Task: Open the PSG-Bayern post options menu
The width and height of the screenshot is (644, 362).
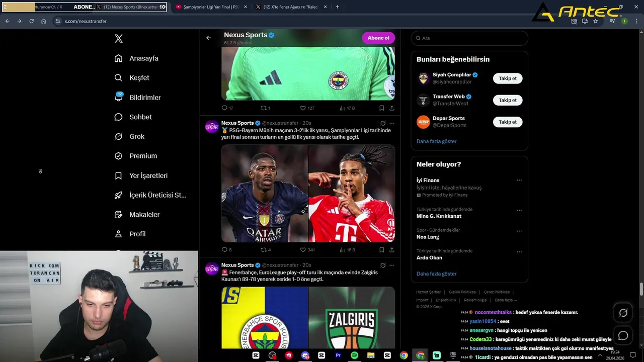Action: click(392, 123)
